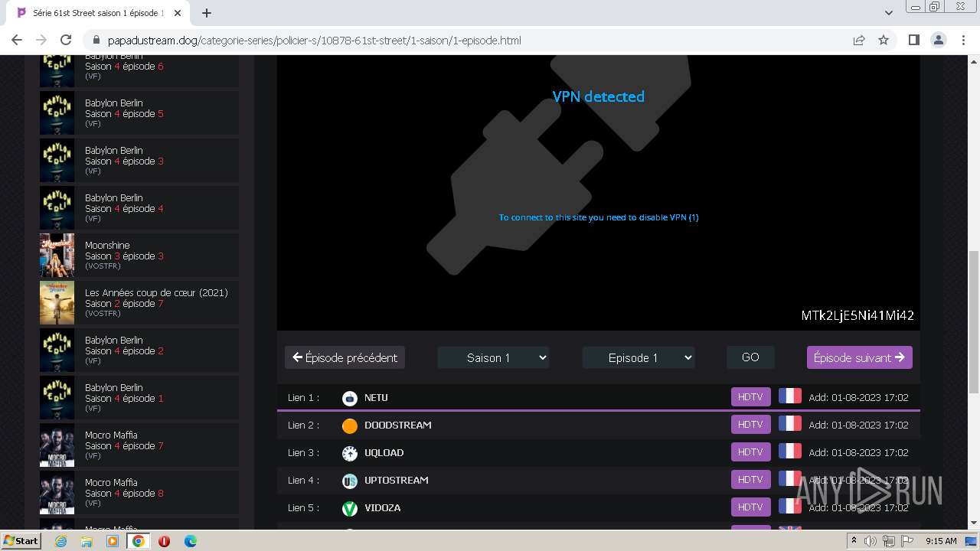Open the browser side panel icon
The width and height of the screenshot is (980, 551).
click(913, 40)
